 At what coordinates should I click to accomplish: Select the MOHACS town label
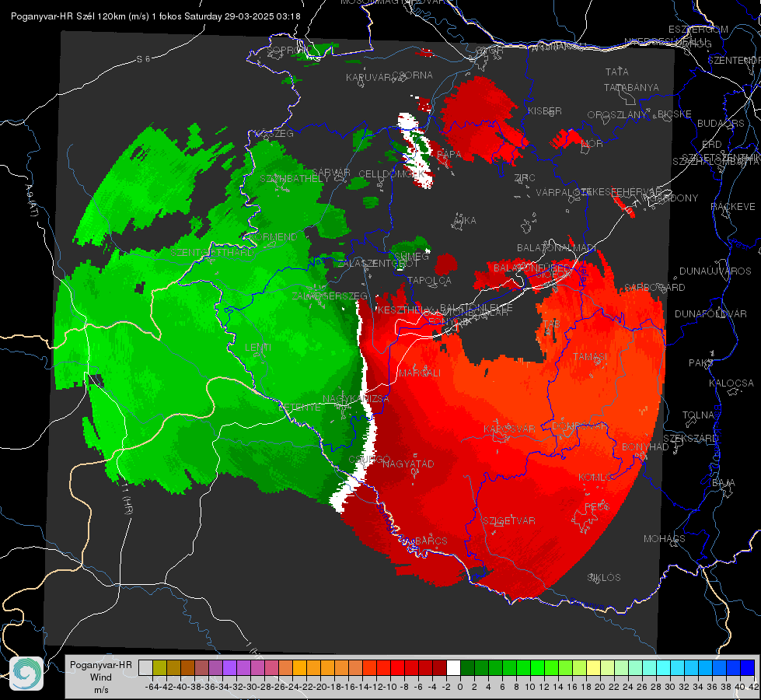664,539
